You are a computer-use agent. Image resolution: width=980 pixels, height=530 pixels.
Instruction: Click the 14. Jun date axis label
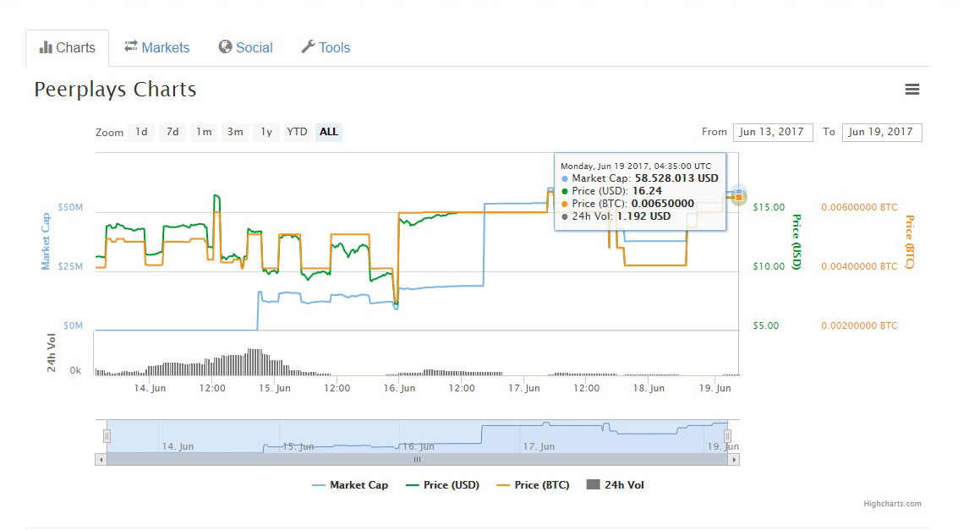(x=150, y=388)
